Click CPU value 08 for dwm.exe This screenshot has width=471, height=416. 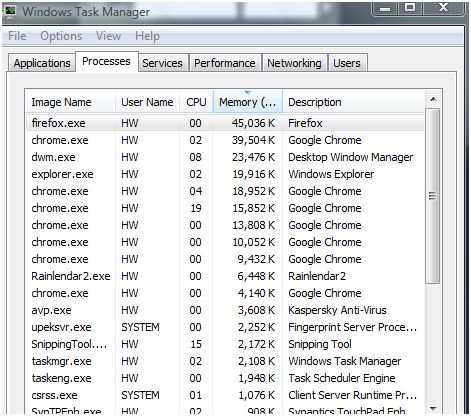point(196,157)
